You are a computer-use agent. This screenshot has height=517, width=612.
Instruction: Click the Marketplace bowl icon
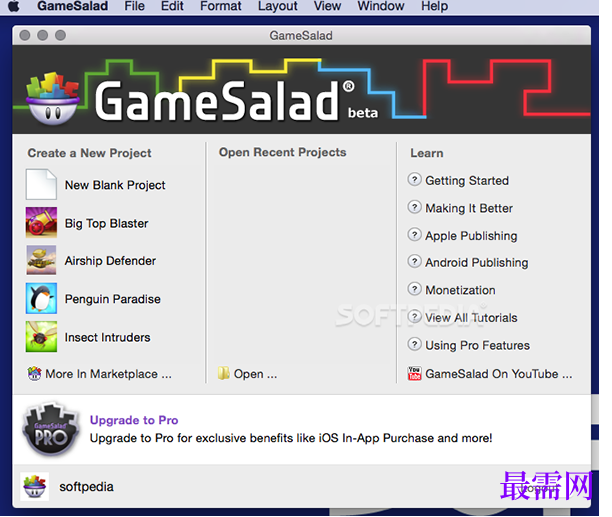click(x=34, y=373)
